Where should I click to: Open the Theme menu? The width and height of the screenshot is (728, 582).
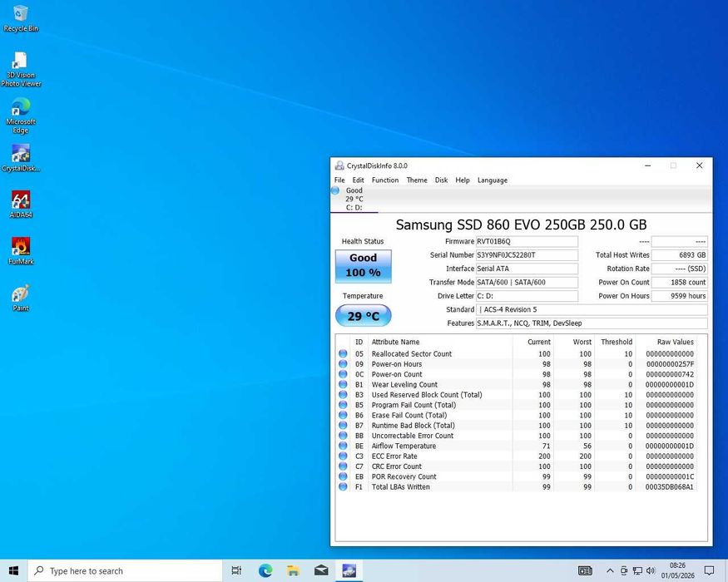417,180
